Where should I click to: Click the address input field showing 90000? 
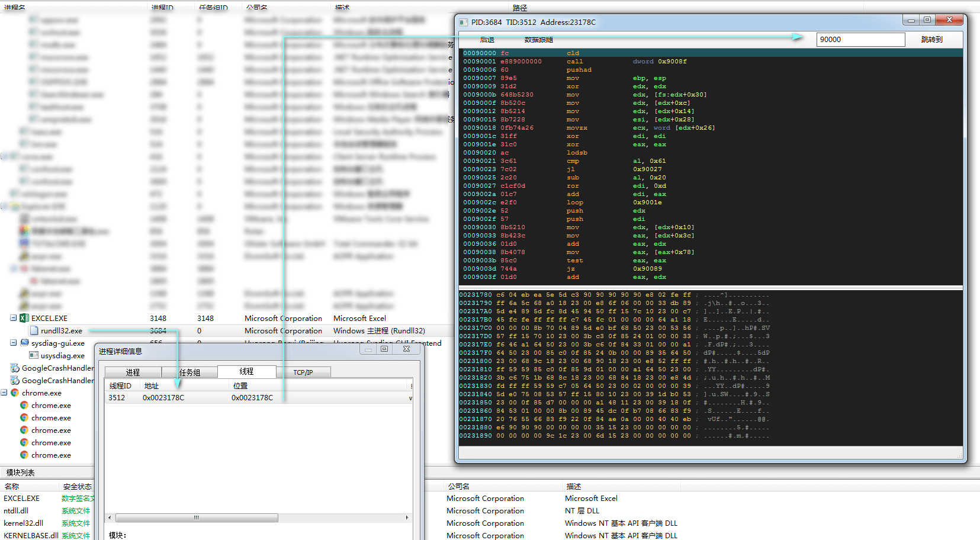(x=860, y=40)
